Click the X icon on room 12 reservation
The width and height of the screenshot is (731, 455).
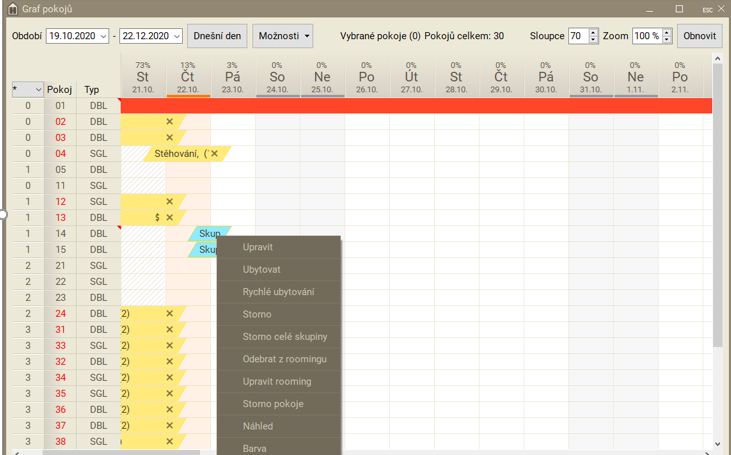169,202
